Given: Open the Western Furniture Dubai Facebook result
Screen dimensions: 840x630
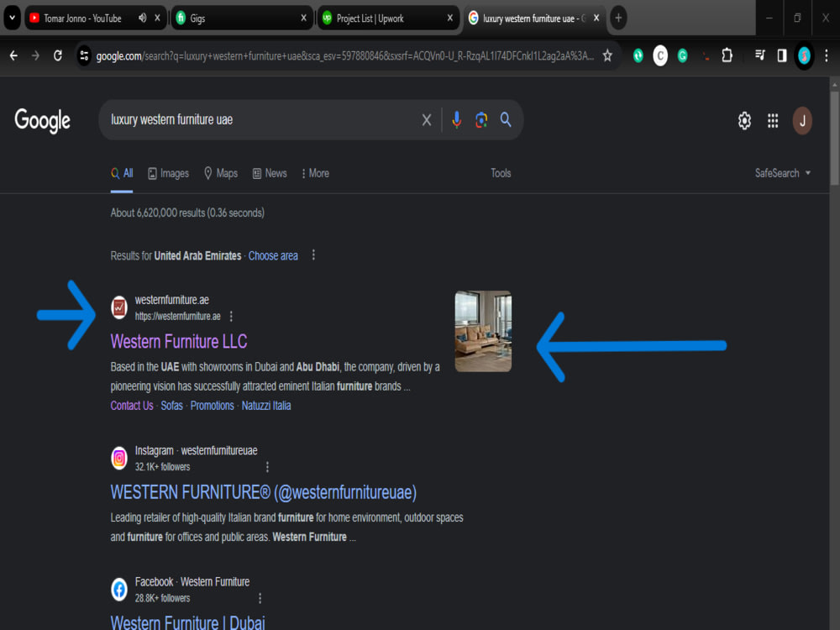Looking at the screenshot, I should tap(187, 622).
